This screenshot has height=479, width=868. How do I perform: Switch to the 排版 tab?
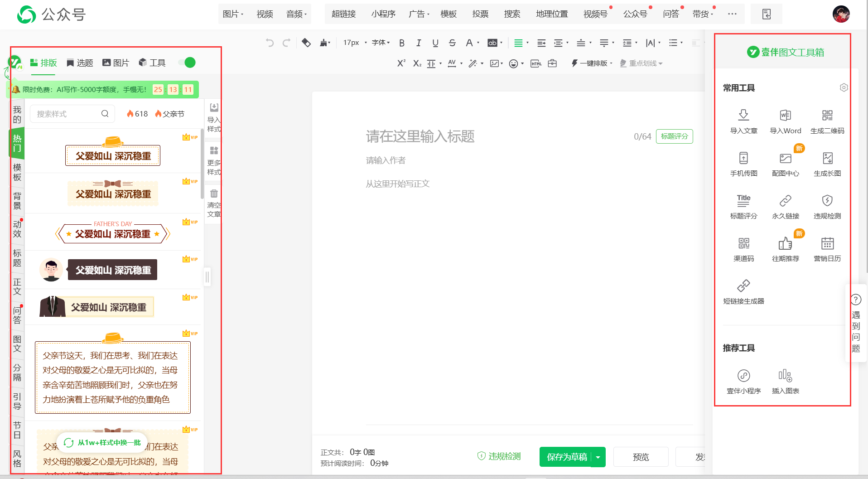coord(43,63)
